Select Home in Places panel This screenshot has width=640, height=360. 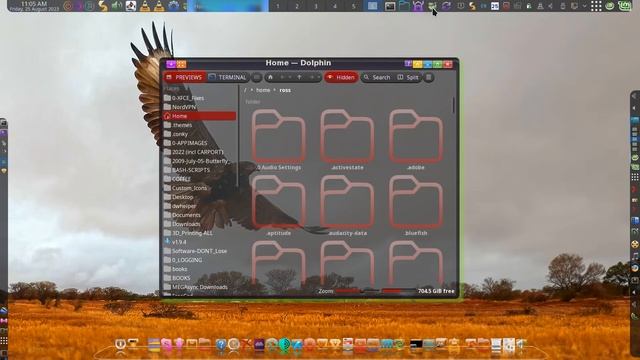pos(200,116)
